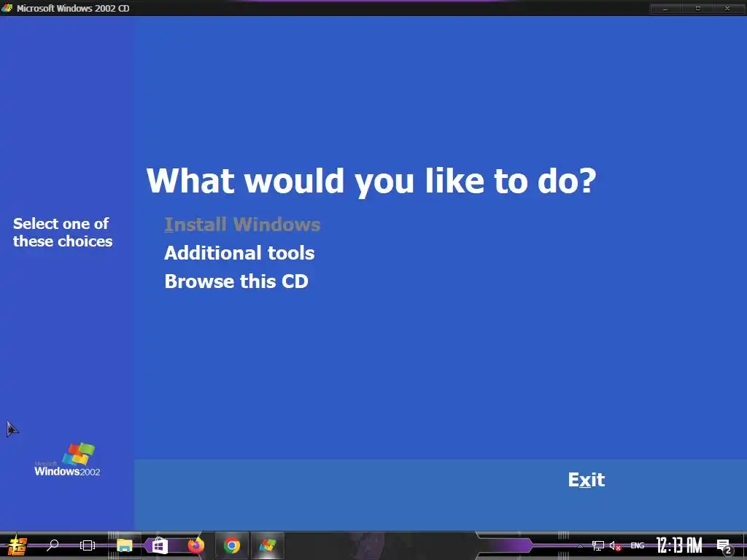Screen dimensions: 747x560
Task: Click the window title bar icon
Action: (7, 8)
